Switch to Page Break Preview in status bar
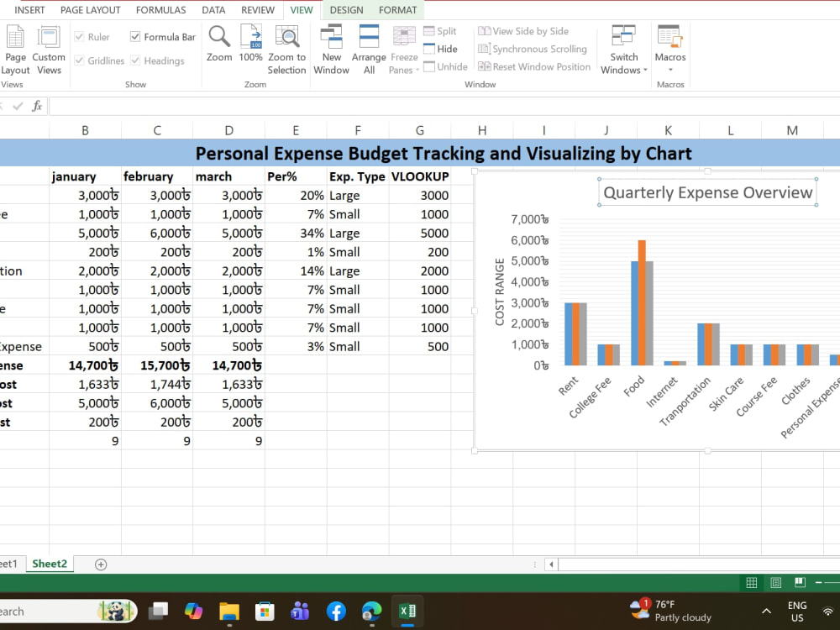Image resolution: width=840 pixels, height=630 pixels. 800,582
